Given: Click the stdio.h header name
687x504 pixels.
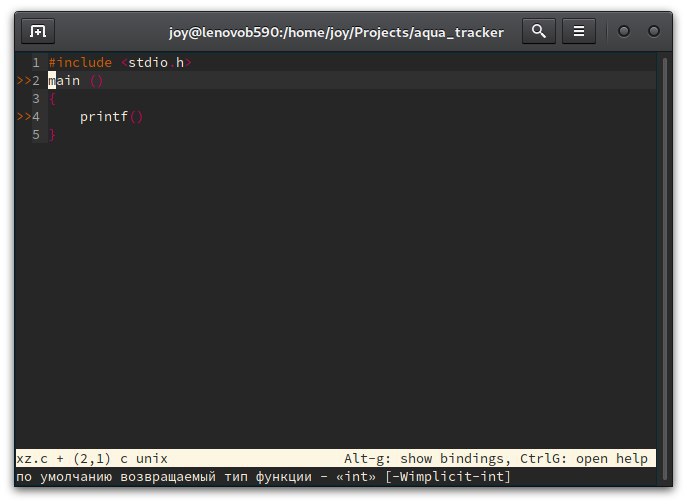Looking at the screenshot, I should coord(156,63).
